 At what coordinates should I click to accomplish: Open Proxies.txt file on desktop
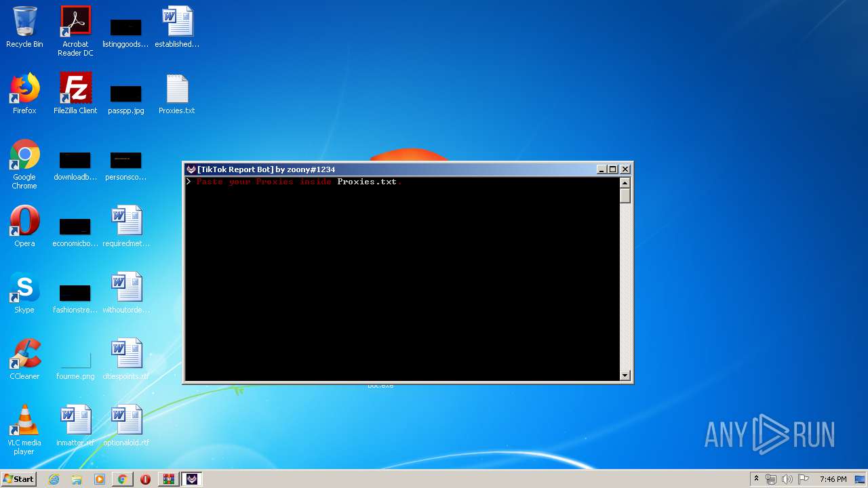[177, 94]
